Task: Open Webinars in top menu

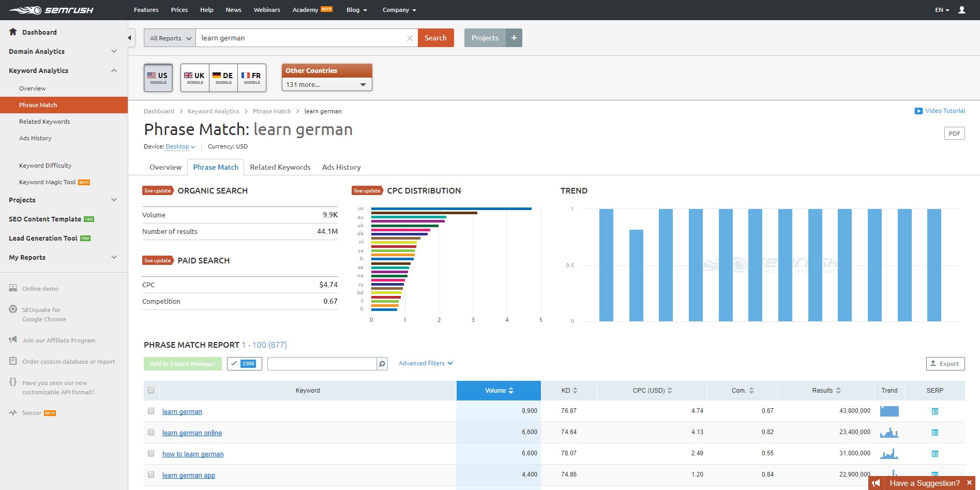Action: pyautogui.click(x=267, y=10)
